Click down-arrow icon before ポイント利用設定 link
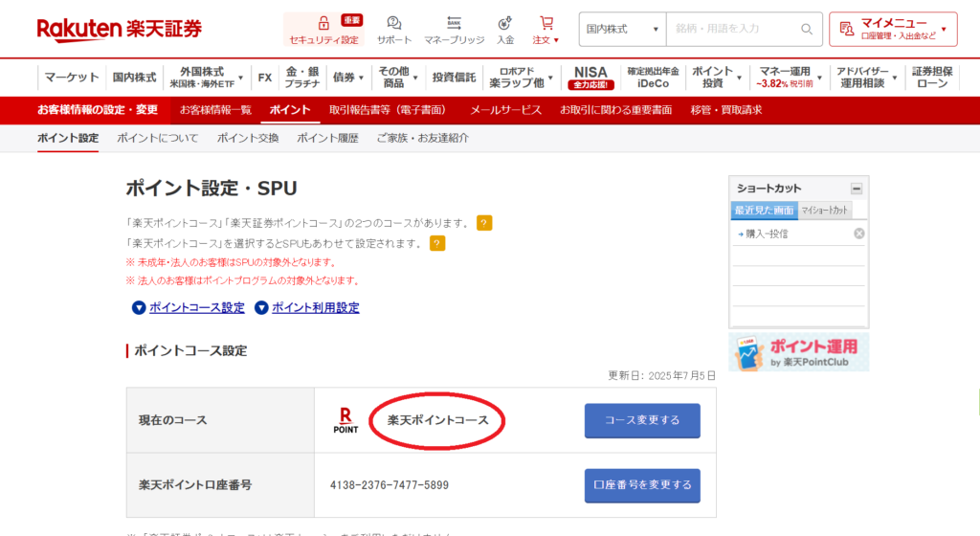This screenshot has width=980, height=536. tap(261, 307)
